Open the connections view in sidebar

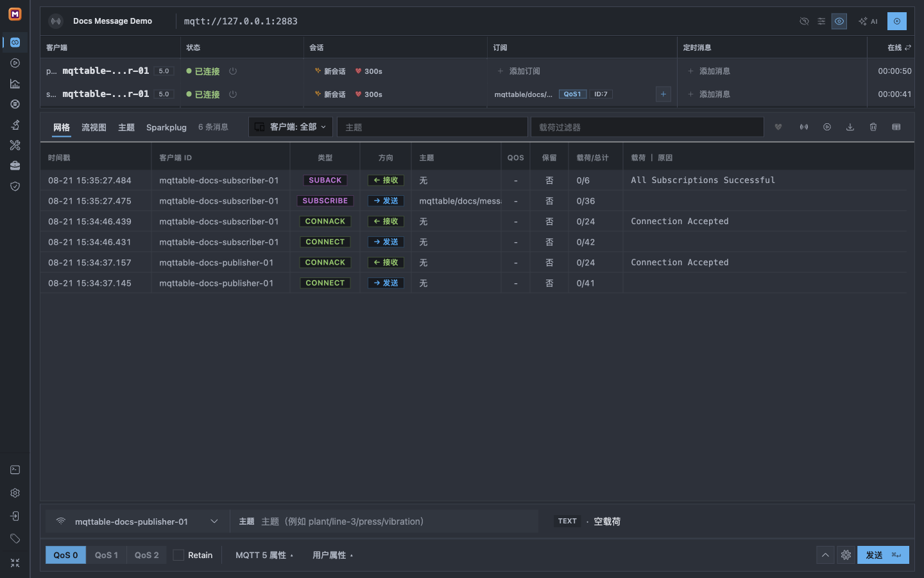click(15, 42)
